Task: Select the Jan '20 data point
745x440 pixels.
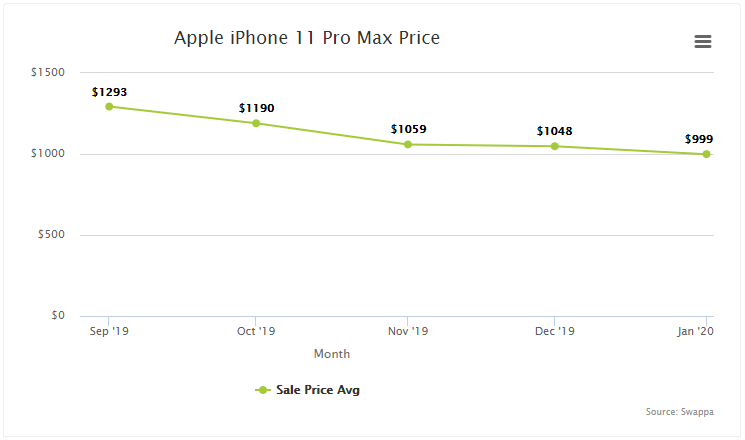Action: (x=707, y=154)
